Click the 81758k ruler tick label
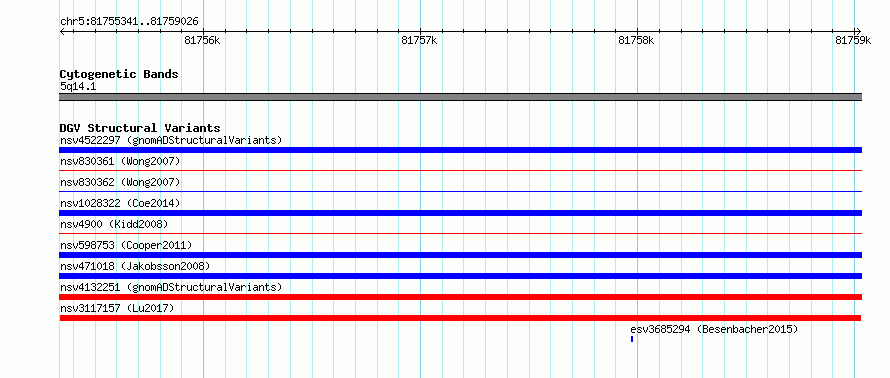 pyautogui.click(x=636, y=40)
